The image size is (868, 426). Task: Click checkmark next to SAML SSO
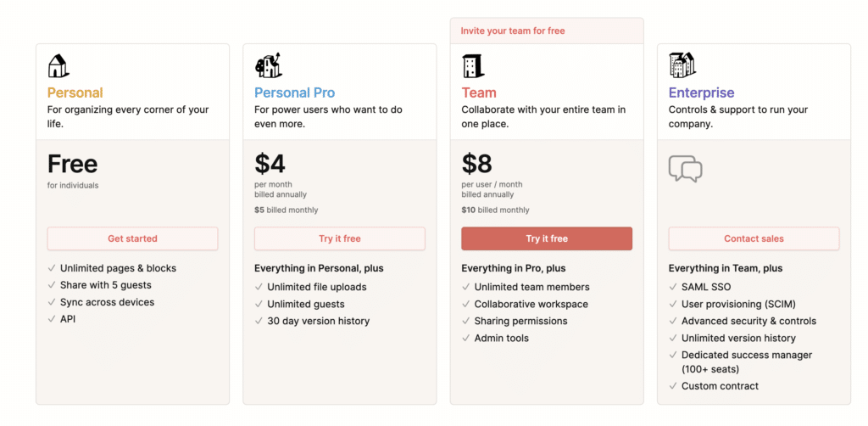(x=673, y=287)
